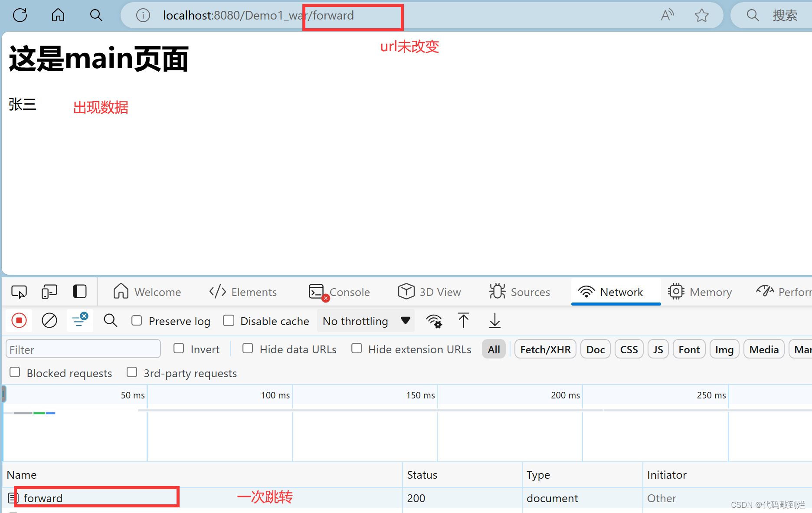812x513 pixels.
Task: Check Blocked requests checkbox
Action: (x=15, y=372)
